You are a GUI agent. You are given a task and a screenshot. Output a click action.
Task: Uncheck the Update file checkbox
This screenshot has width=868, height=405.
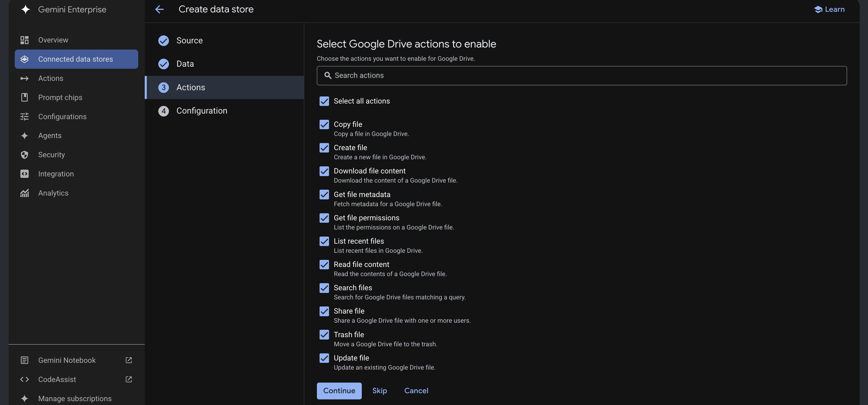click(x=324, y=358)
